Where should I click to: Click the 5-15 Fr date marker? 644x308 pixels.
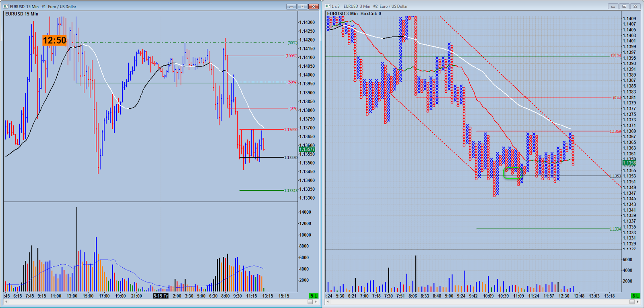(161, 296)
